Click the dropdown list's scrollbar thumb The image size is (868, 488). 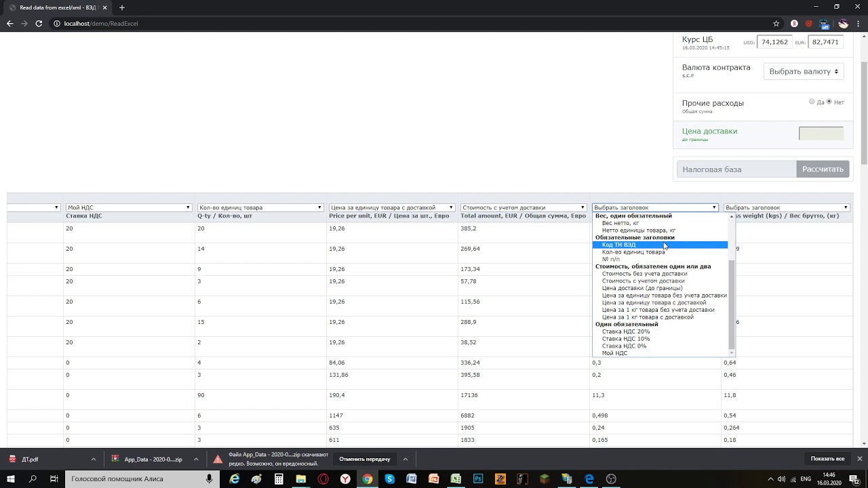coord(731,304)
